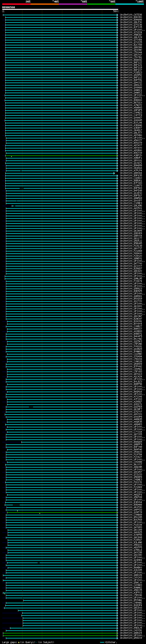The width and height of the screenshot is (146, 644).
Task: Open hit UniRef100_B7FIX5
Action: click(x=131, y=27)
